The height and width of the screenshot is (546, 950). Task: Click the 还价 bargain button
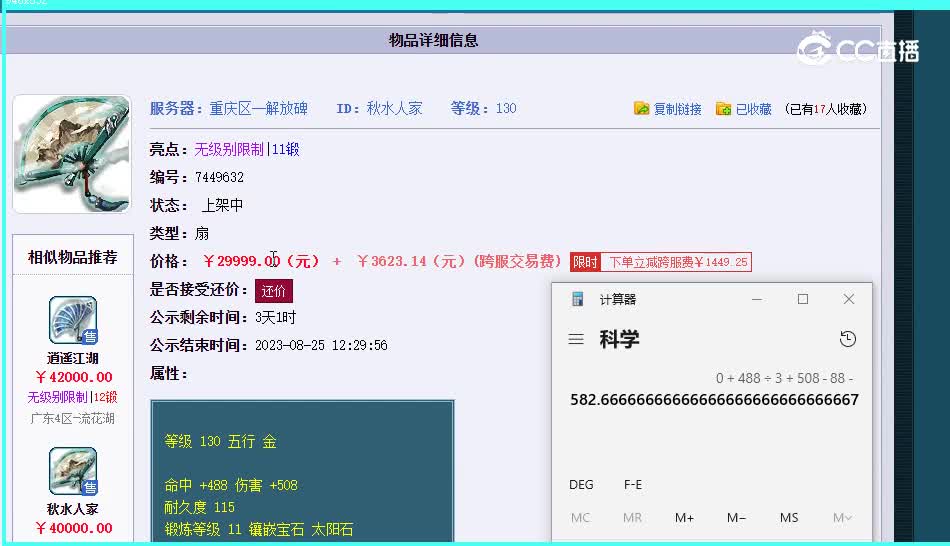[274, 291]
